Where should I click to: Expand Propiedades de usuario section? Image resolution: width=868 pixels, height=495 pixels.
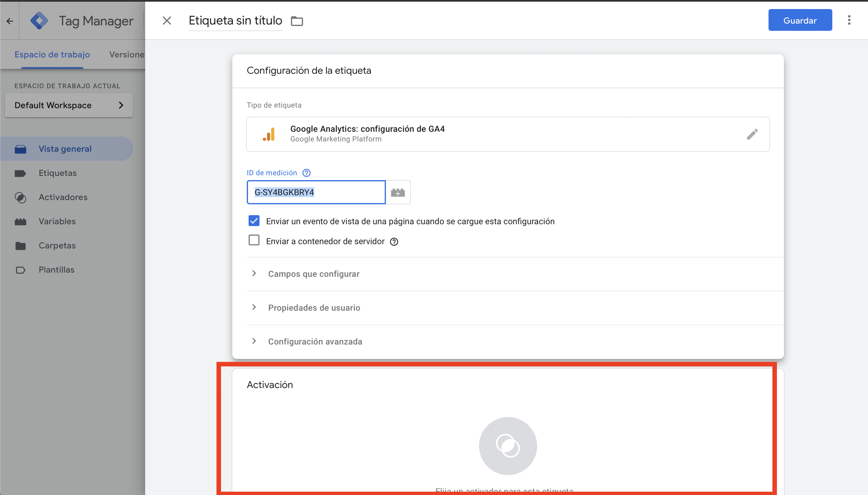[x=314, y=307]
